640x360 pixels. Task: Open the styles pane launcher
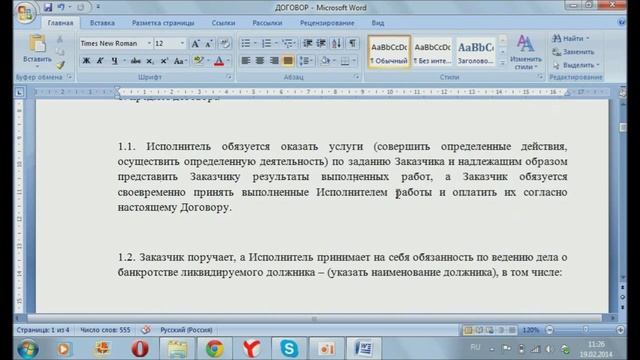click(540, 77)
